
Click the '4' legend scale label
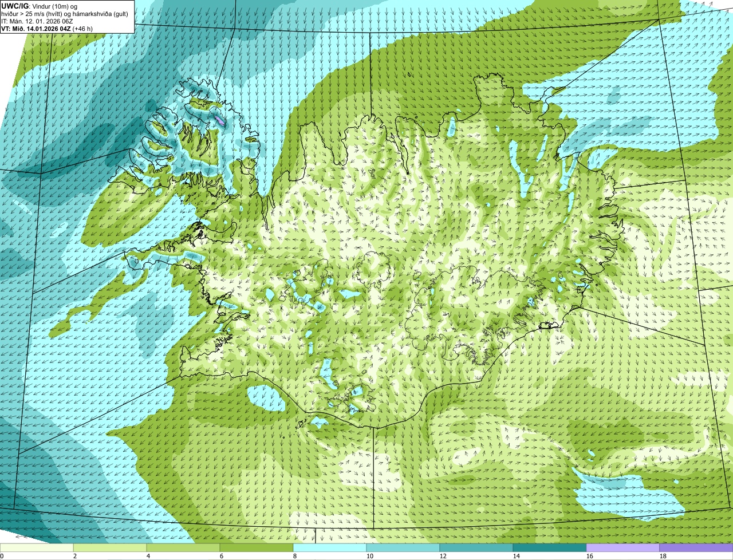(x=148, y=556)
